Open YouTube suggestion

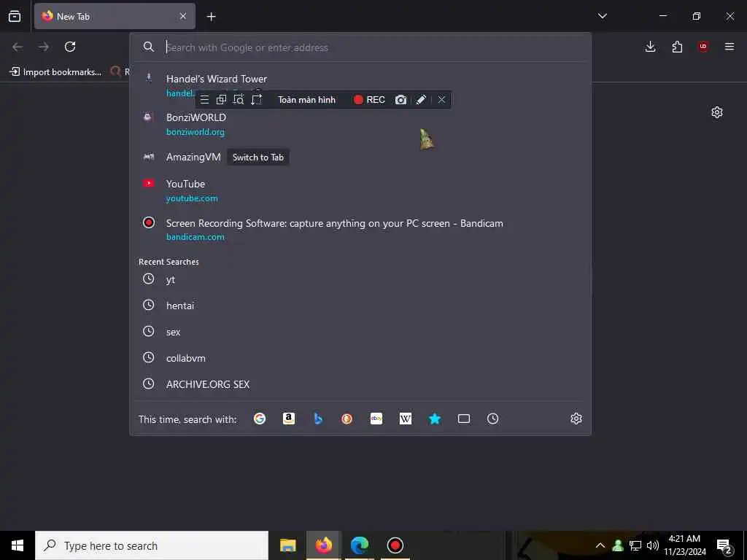pyautogui.click(x=360, y=190)
